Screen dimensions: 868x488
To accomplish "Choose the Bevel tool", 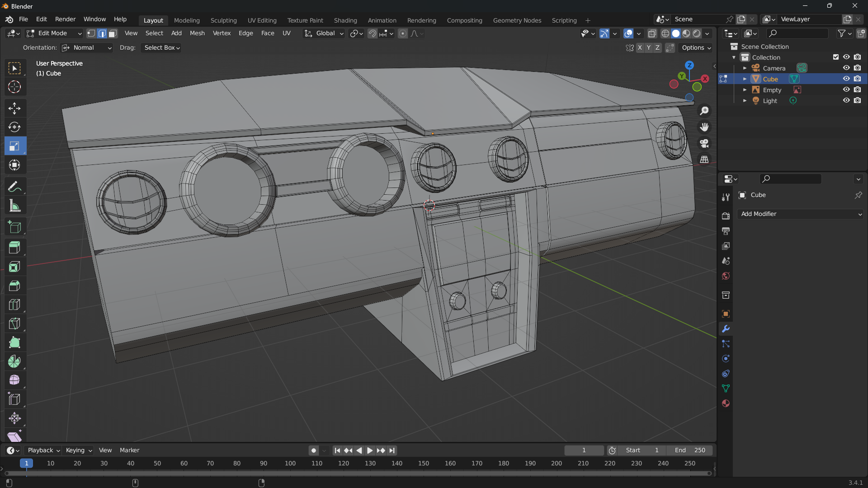I will 14,286.
